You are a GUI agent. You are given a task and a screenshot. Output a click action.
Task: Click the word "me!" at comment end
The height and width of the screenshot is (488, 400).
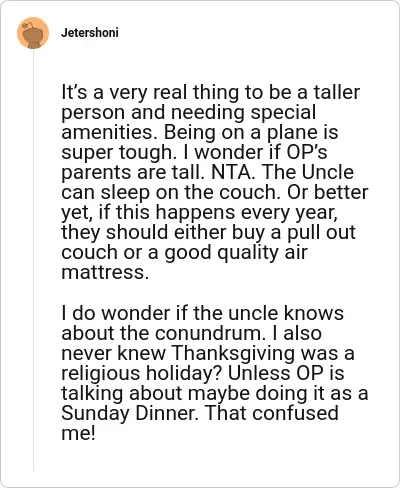click(x=78, y=433)
